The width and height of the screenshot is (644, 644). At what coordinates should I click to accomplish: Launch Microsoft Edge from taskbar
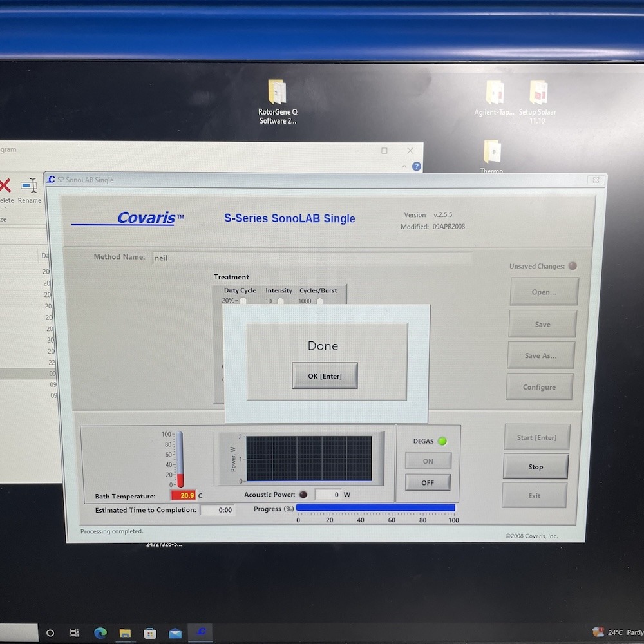[x=100, y=633]
